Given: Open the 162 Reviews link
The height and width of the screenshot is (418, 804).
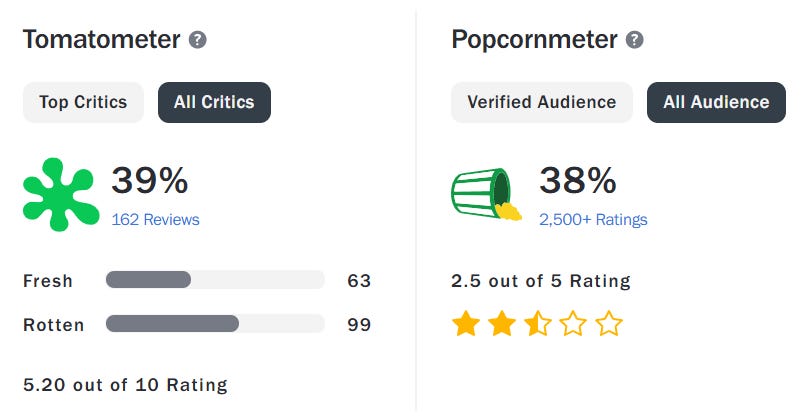Looking at the screenshot, I should [x=155, y=219].
